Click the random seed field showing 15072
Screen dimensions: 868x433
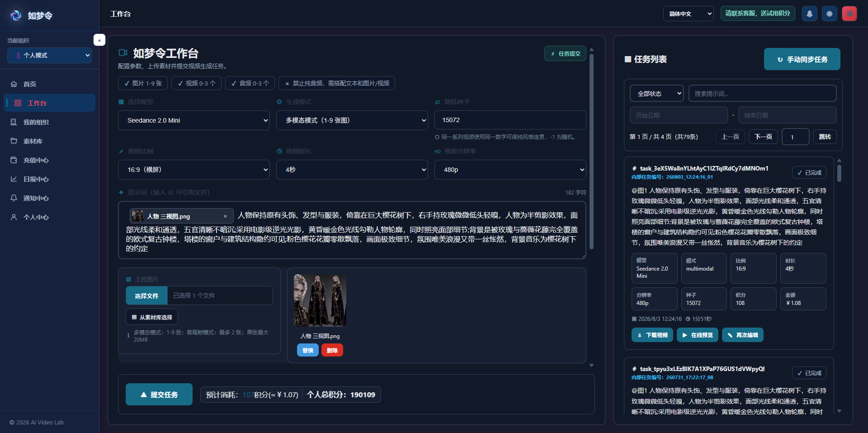510,120
